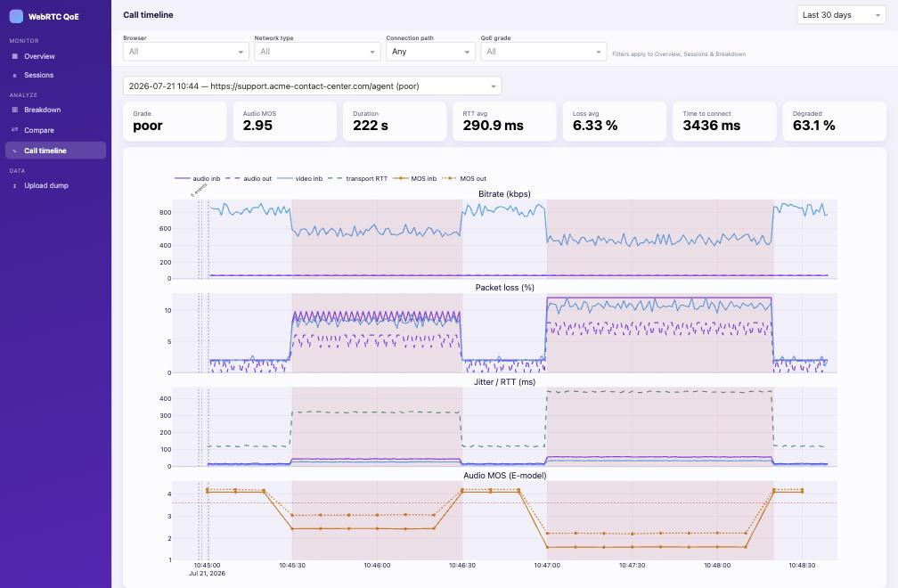Click the WebRTC QoE title text

(x=53, y=17)
